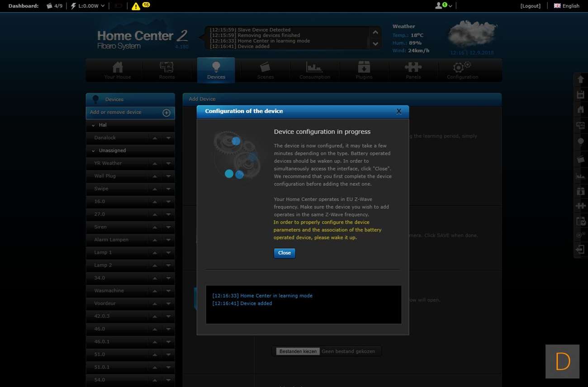Click the scenes clapperboard icon in right sidebar
The image size is (588, 387).
coord(581,159)
